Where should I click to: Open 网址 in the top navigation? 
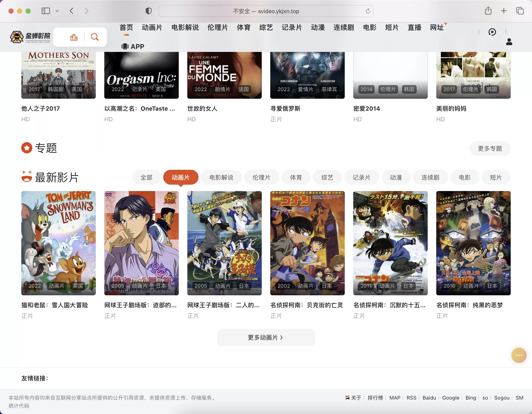coord(437,27)
